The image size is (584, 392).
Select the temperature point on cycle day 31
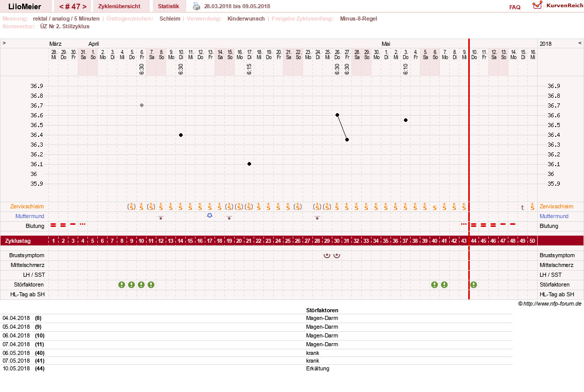(347, 139)
